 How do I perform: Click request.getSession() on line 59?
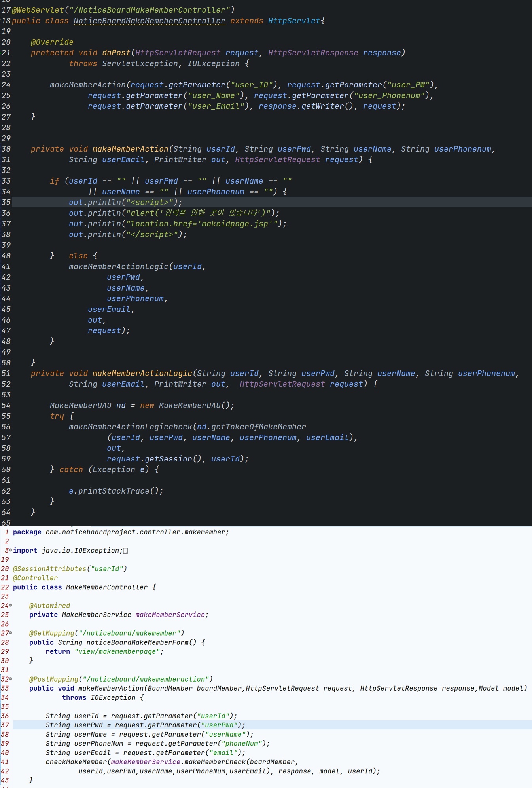click(x=155, y=459)
